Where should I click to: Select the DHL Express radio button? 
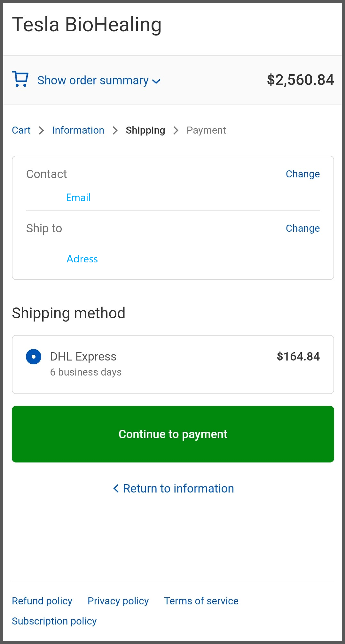pyautogui.click(x=34, y=357)
